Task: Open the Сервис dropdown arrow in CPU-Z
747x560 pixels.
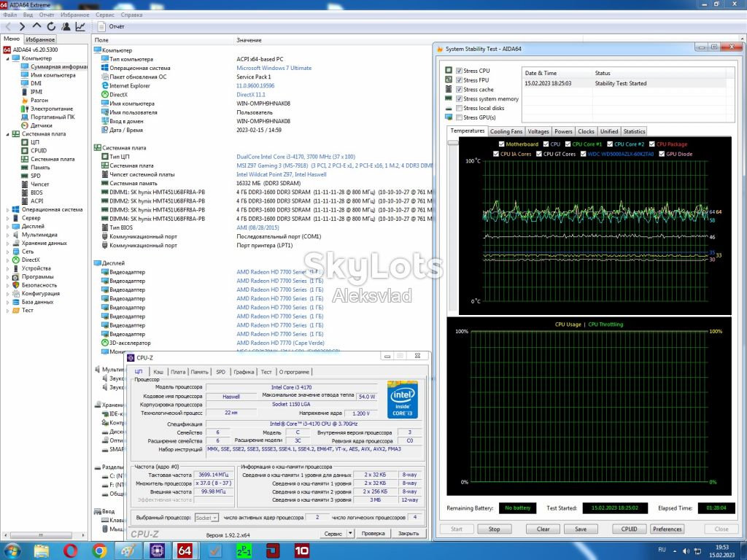Action: tap(350, 533)
